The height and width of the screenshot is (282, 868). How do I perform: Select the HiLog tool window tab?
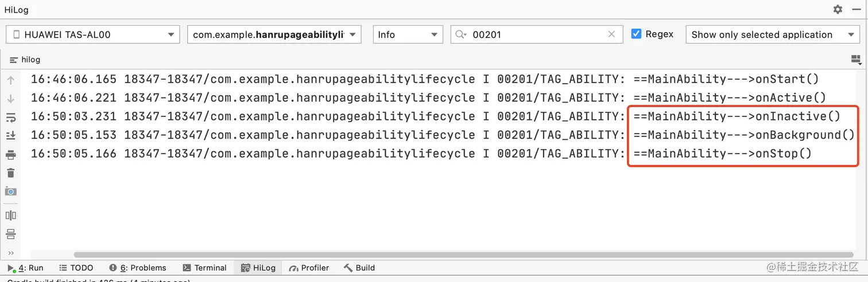(258, 268)
